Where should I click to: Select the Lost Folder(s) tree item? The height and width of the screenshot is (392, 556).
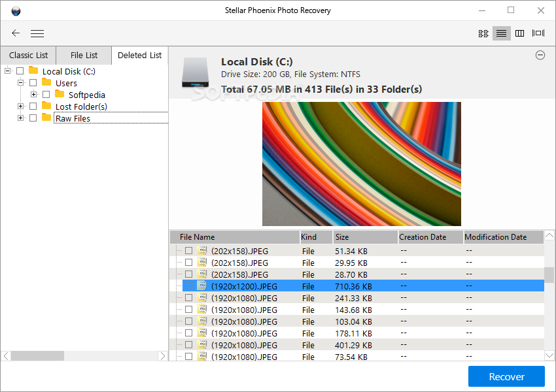[x=81, y=106]
